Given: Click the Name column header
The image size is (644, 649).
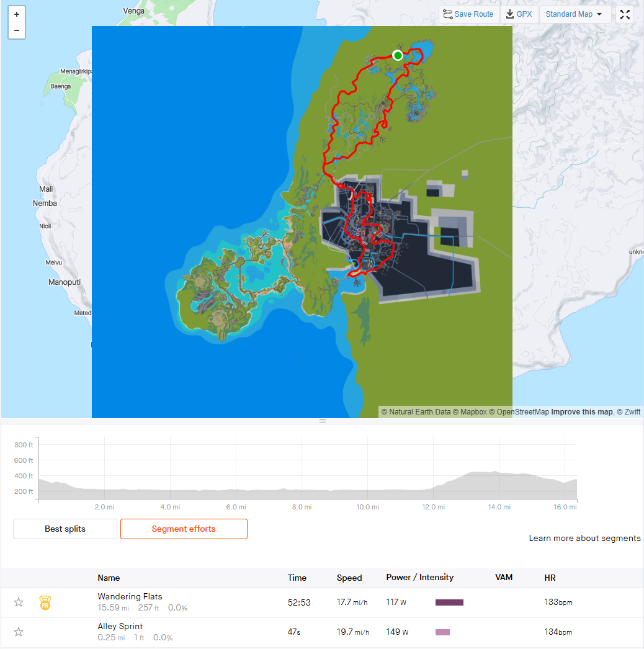Looking at the screenshot, I should coord(109,578).
